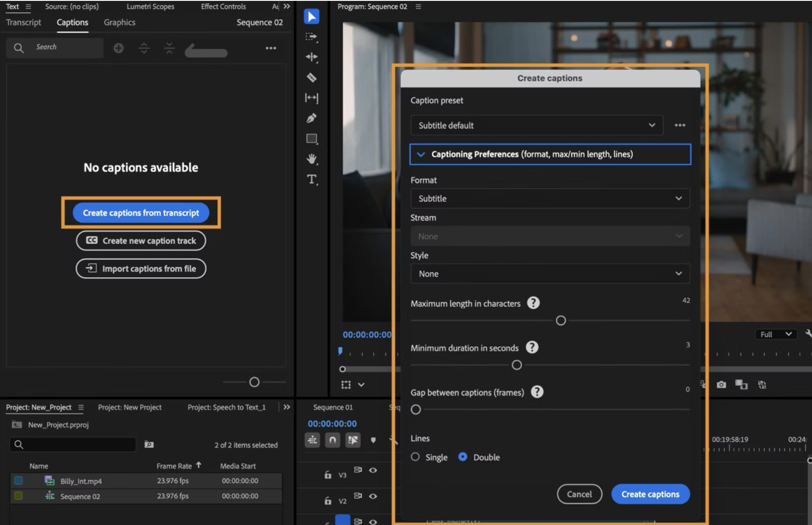This screenshot has width=812, height=525.
Task: Open help for Maximum length in characters
Action: click(533, 303)
